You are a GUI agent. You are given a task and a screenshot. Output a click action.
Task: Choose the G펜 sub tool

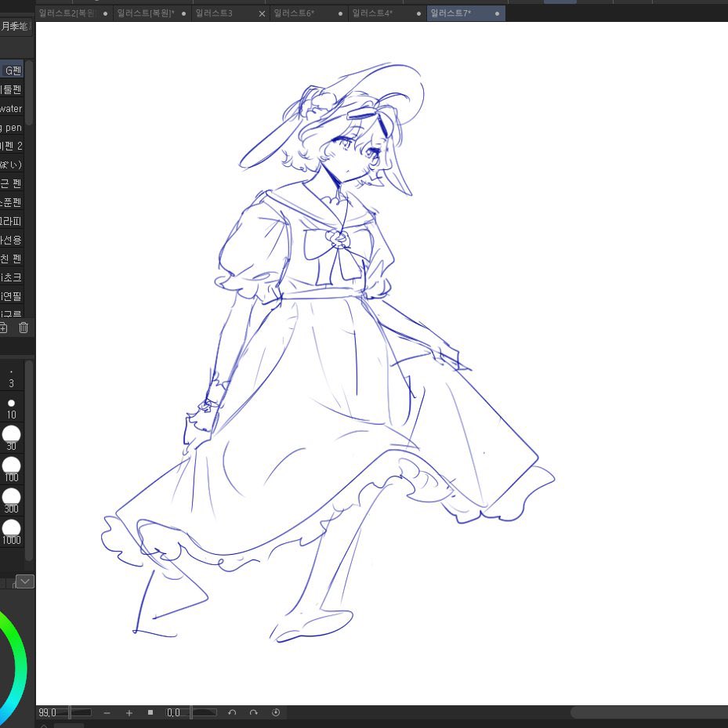pos(12,71)
